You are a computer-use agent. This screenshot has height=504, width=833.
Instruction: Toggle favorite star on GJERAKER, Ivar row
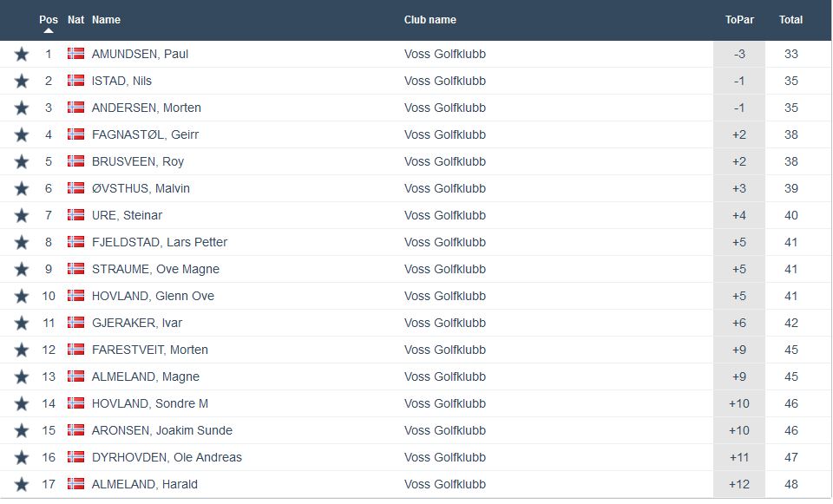[x=22, y=324]
